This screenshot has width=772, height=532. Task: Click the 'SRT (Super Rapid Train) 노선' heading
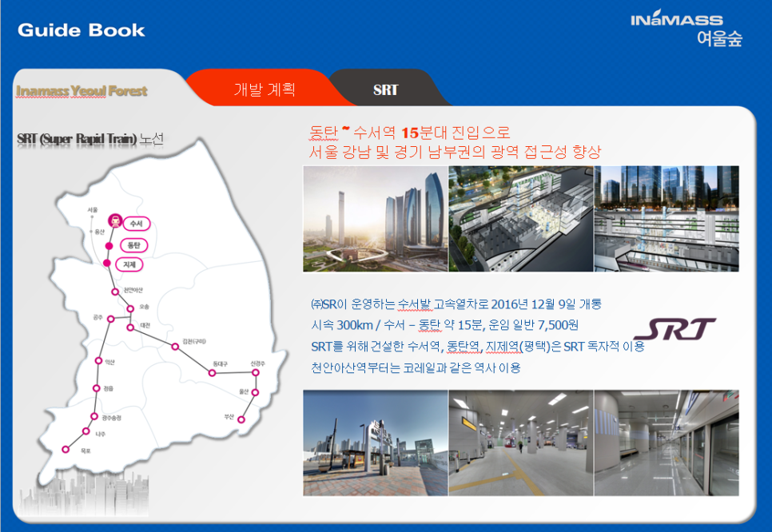(90, 139)
